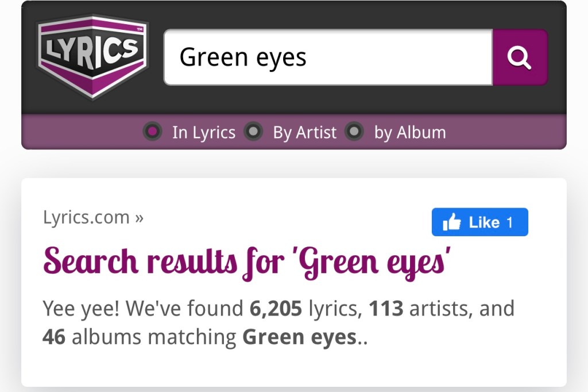Click the » breadcrumb separator
The width and height of the screenshot is (588, 392).
[138, 218]
